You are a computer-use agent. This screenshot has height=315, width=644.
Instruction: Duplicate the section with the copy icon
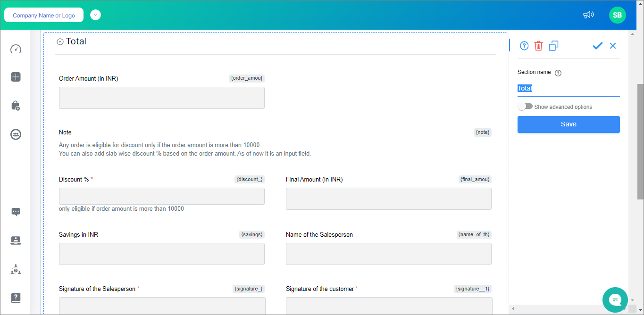coord(553,46)
